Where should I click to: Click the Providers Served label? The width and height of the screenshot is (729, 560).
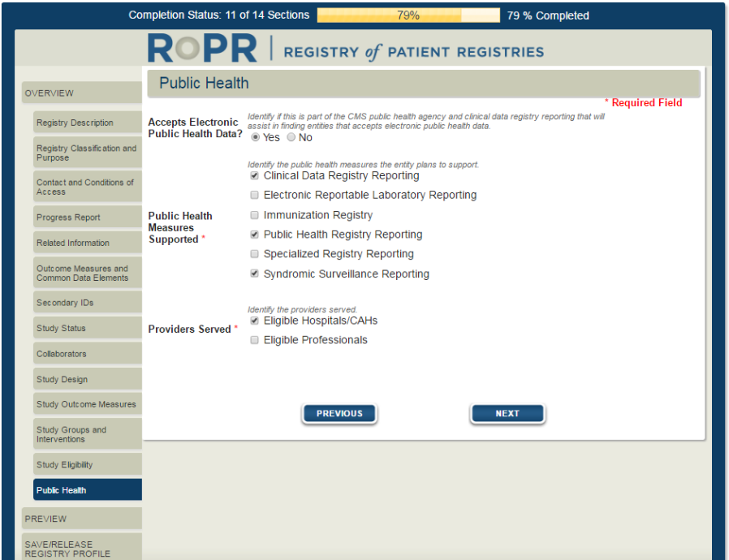click(x=192, y=329)
